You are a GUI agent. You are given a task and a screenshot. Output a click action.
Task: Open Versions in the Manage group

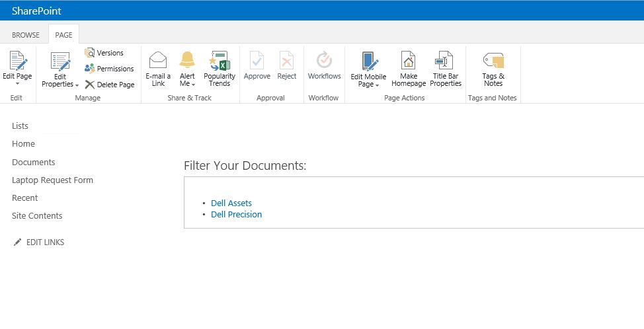pyautogui.click(x=104, y=53)
